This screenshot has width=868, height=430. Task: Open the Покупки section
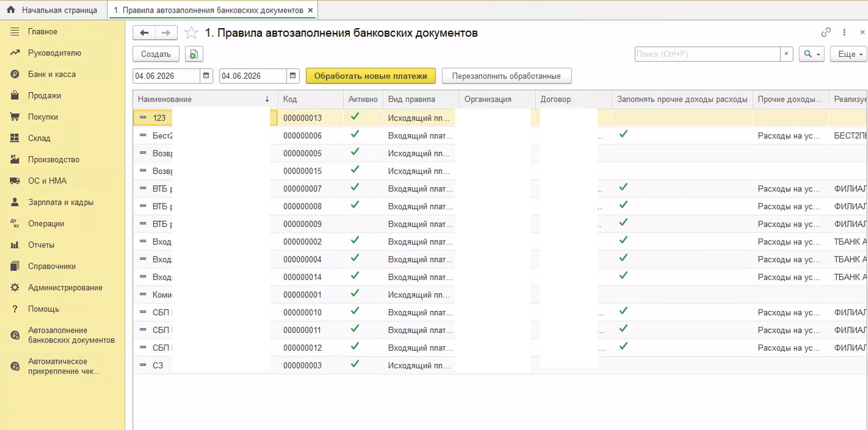pos(43,117)
